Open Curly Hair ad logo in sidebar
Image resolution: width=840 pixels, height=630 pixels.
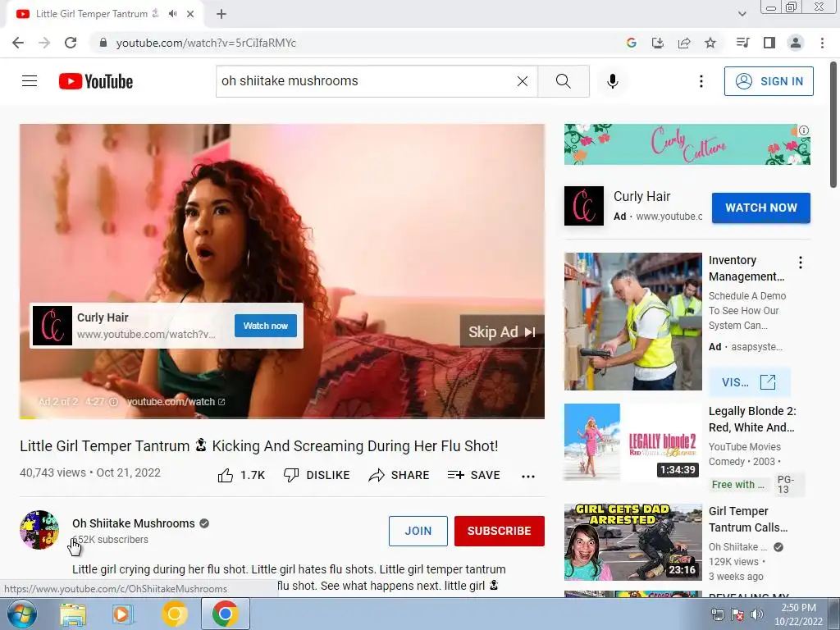tap(584, 206)
